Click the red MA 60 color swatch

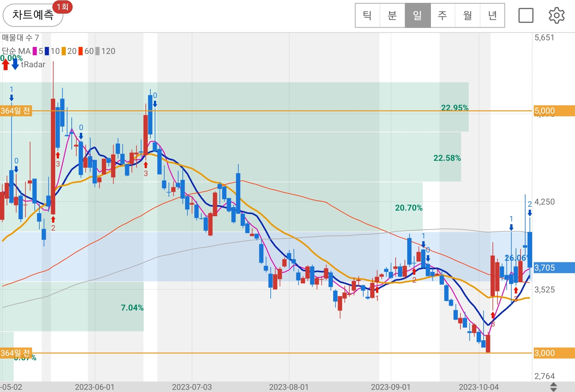click(x=81, y=51)
